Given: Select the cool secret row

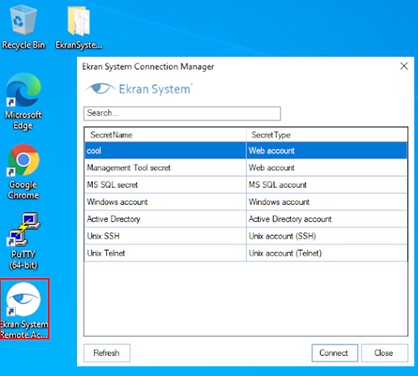Looking at the screenshot, I should [x=246, y=151].
